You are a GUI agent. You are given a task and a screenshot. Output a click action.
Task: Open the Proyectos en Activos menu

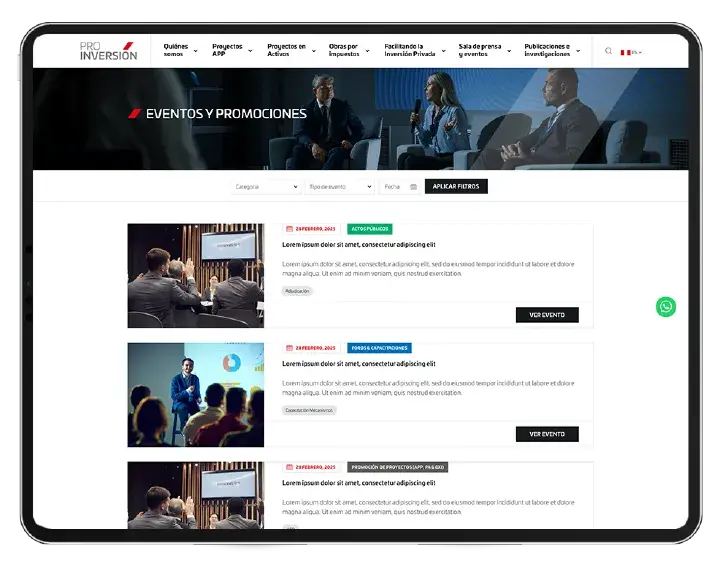point(286,50)
